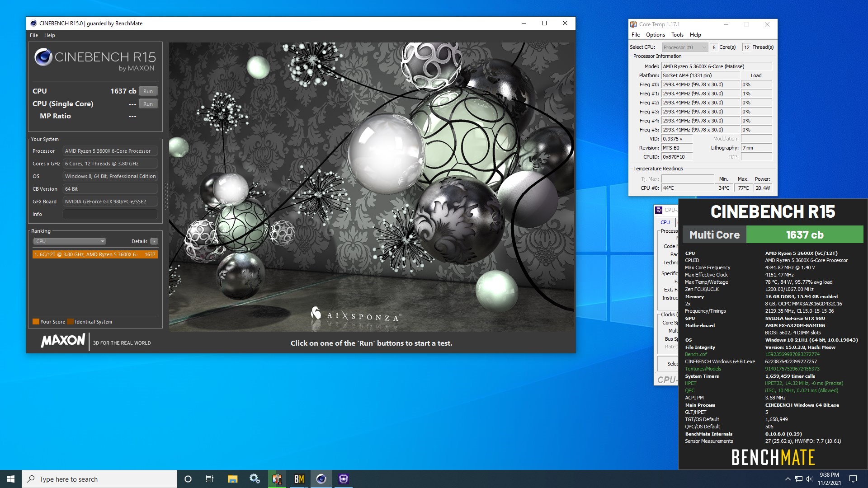Click the CPU-Z window title icon
Screen dimensions: 868x488
[x=659, y=210]
